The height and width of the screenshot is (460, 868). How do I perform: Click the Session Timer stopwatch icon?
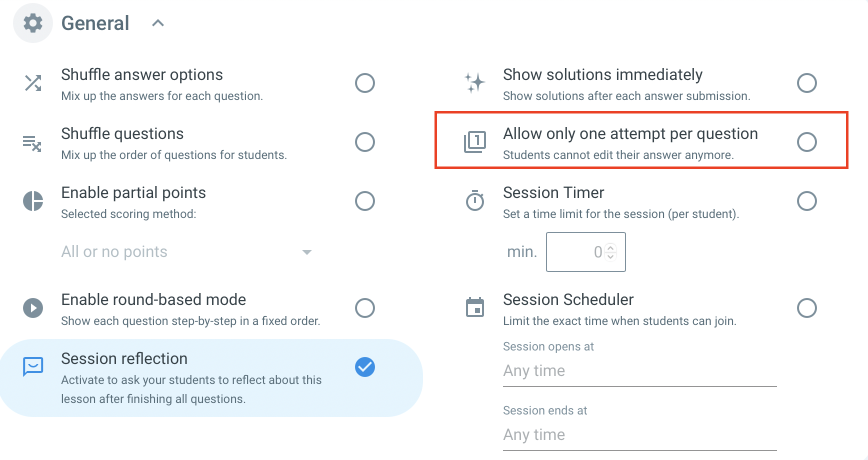click(474, 201)
